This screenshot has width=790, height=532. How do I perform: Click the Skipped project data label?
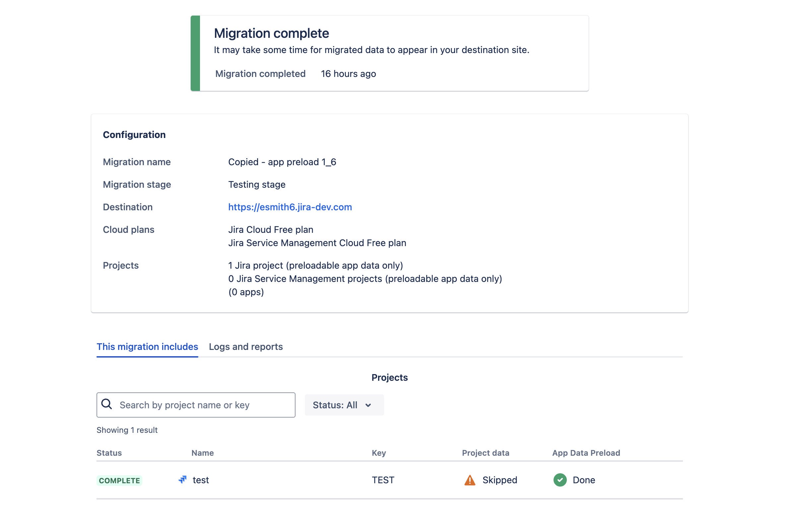(x=500, y=480)
